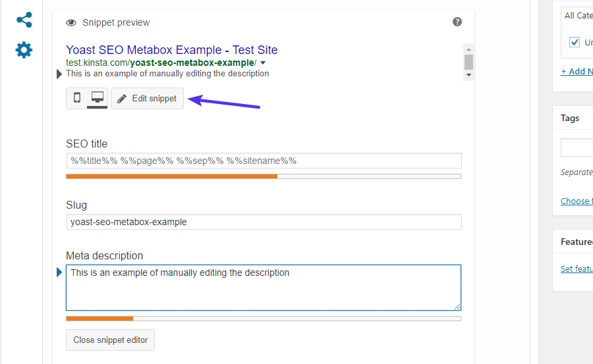Image resolution: width=593 pixels, height=364 pixels.
Task: Click the Set featured image link
Action: coord(577,269)
